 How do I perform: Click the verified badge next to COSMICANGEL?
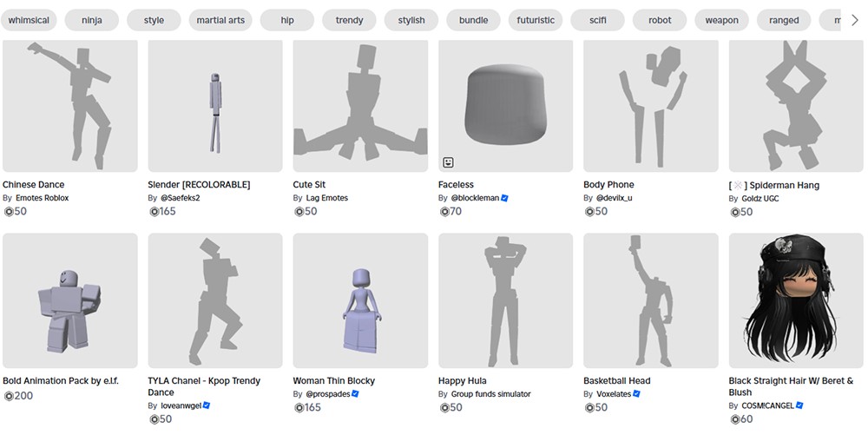tap(799, 405)
